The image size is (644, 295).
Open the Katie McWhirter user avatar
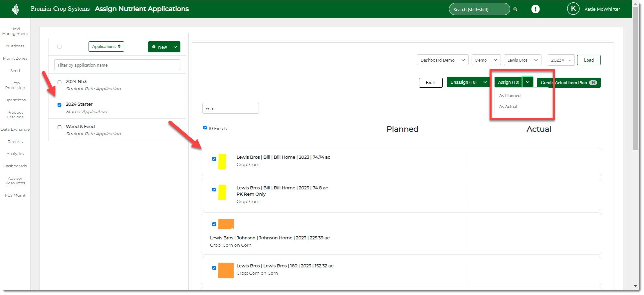point(573,9)
